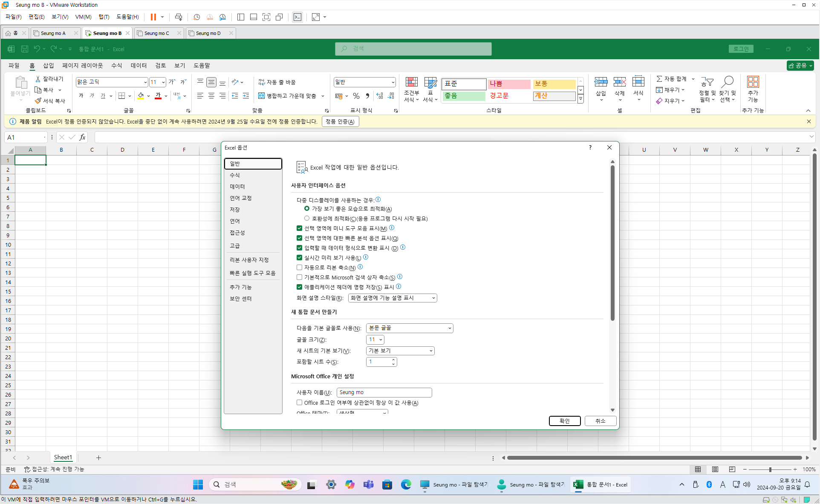This screenshot has height=504, width=820.
Task: Click the Merge and Center (병합하고 가운데 맞춤) icon
Action: (262, 96)
